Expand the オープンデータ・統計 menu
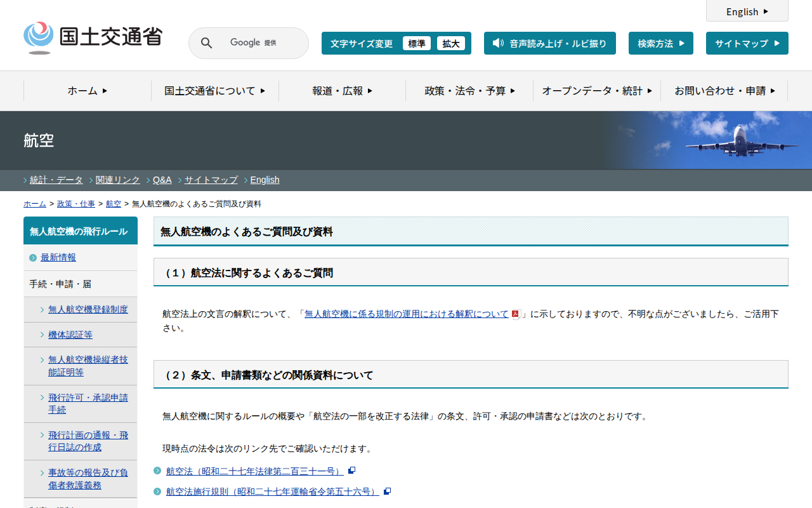Image resolution: width=812 pixels, height=508 pixels. click(596, 91)
